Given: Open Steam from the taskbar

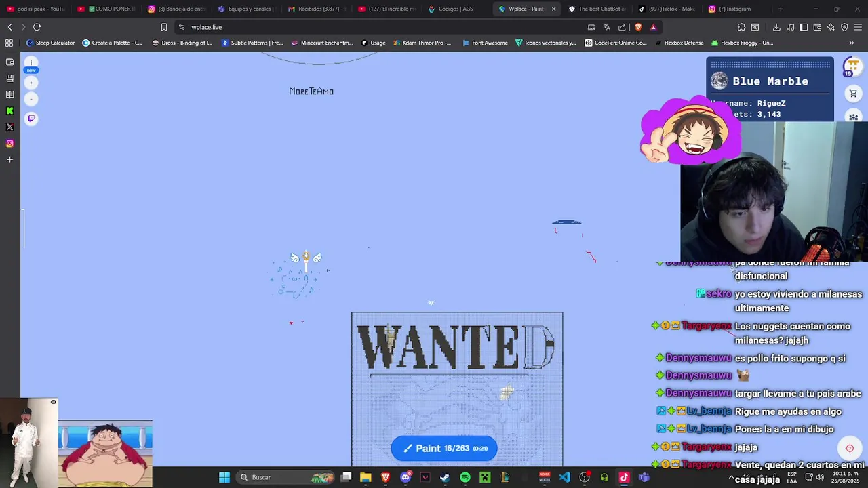Looking at the screenshot, I should coord(445,477).
